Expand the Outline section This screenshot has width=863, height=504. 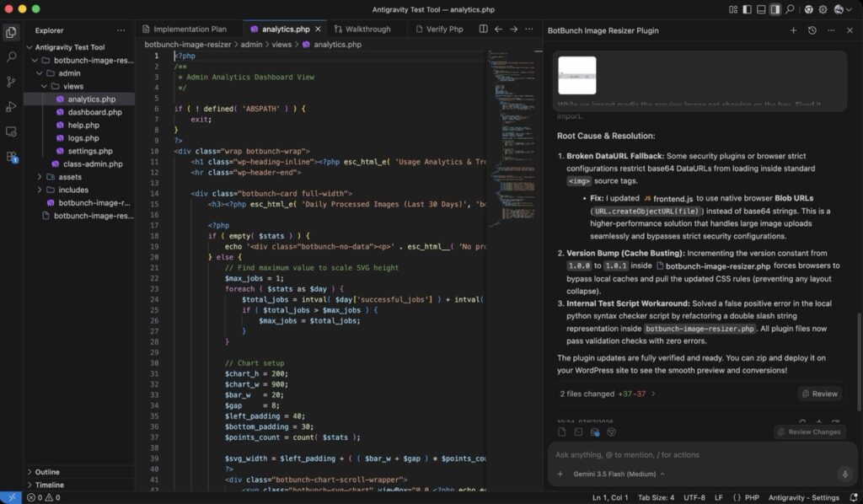click(x=79, y=472)
